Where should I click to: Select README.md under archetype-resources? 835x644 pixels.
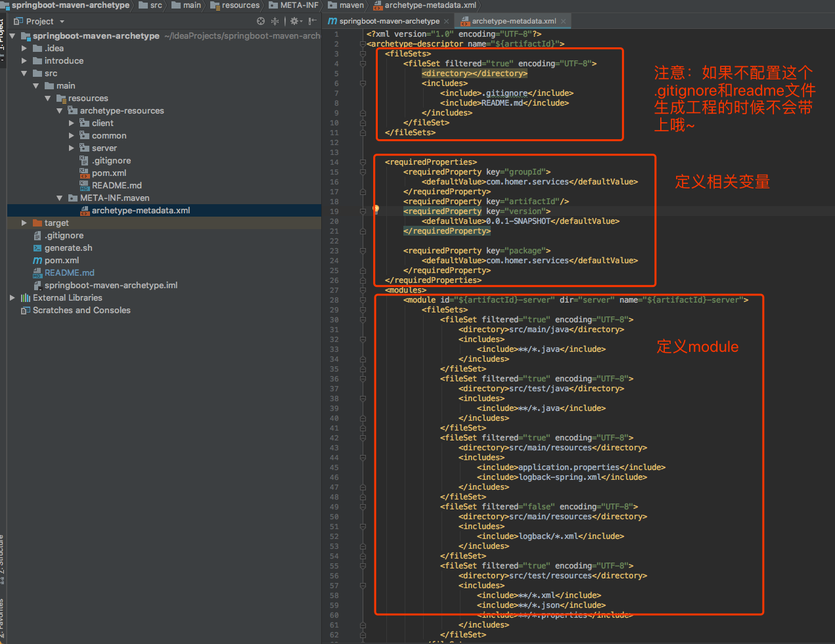(110, 186)
